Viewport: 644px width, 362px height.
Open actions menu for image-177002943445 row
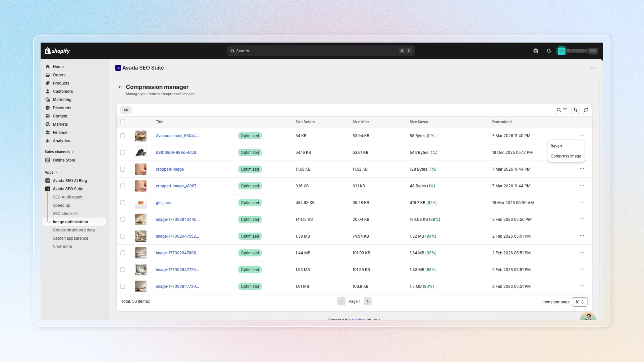pyautogui.click(x=582, y=219)
